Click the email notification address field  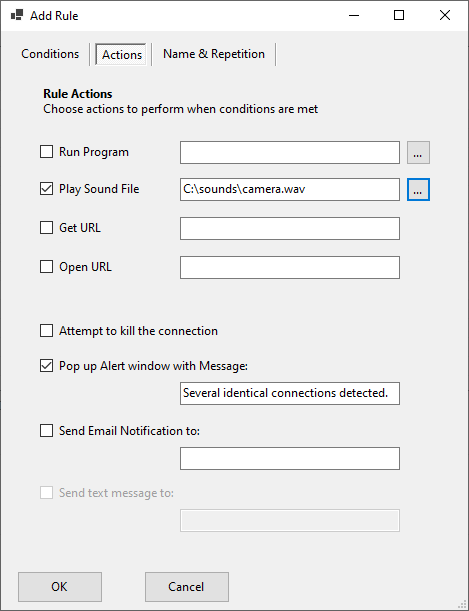(x=290, y=458)
